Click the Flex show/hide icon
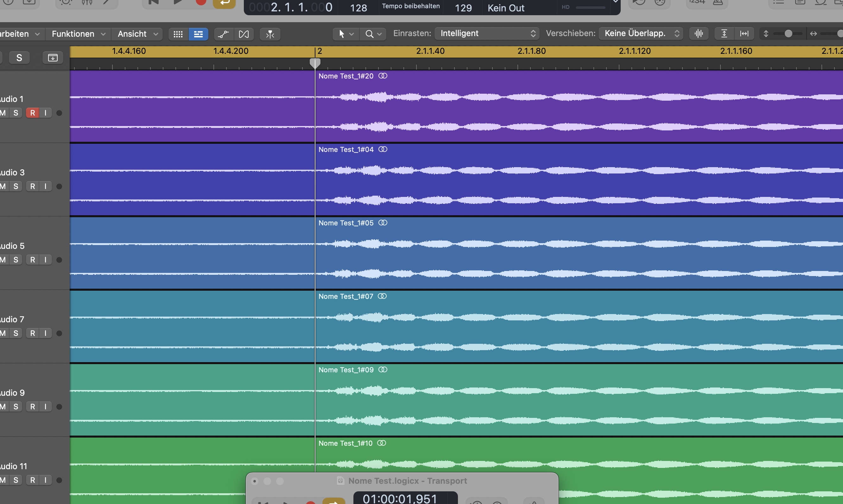The width and height of the screenshot is (843, 504). point(244,34)
